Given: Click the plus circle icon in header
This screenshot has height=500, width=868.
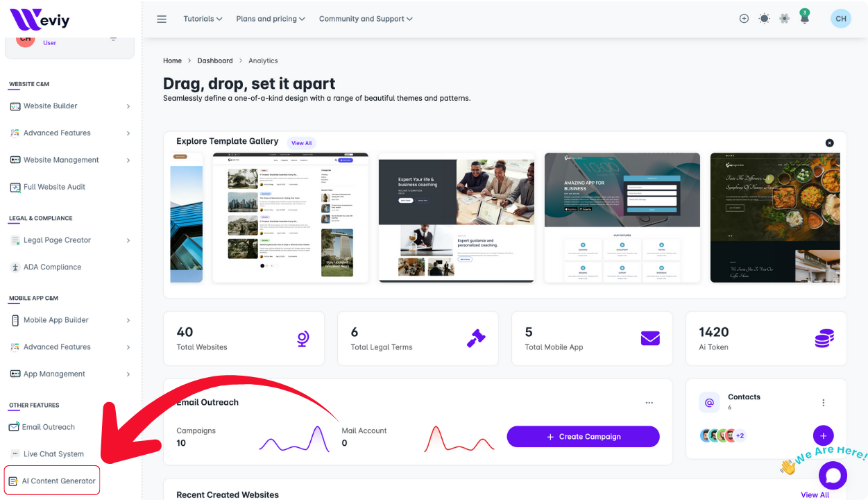Looking at the screenshot, I should [x=744, y=19].
